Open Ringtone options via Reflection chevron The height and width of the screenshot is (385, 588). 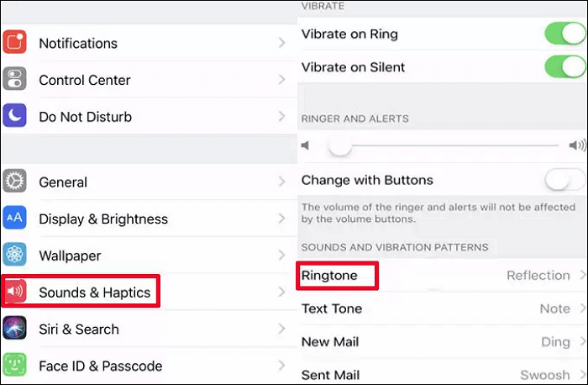click(580, 276)
